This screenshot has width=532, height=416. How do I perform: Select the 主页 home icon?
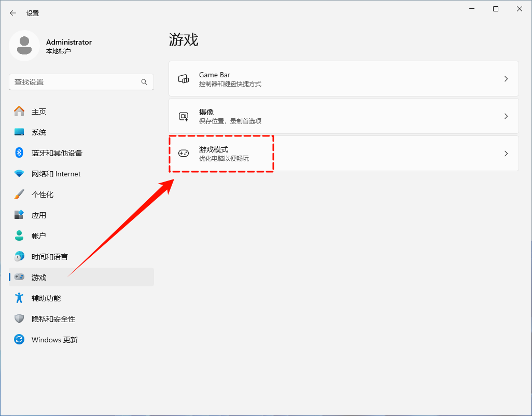click(18, 111)
